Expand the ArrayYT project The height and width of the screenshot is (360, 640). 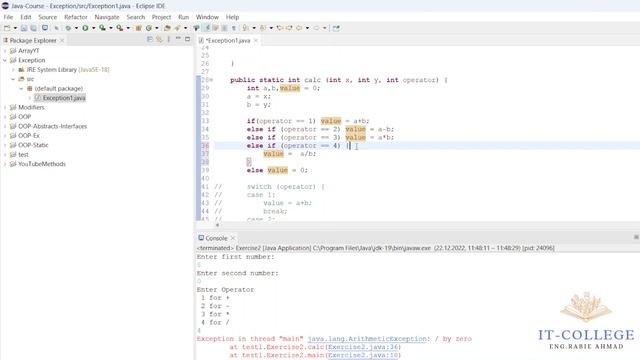pyautogui.click(x=5, y=51)
